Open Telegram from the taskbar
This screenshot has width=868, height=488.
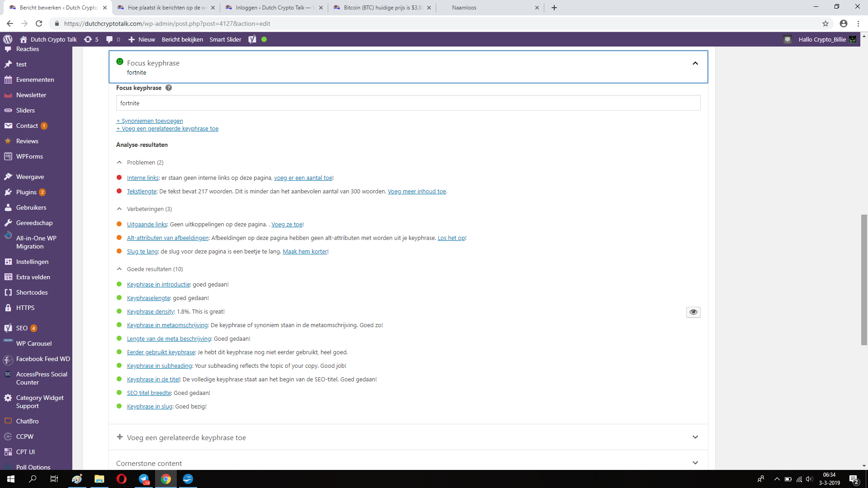(144, 479)
